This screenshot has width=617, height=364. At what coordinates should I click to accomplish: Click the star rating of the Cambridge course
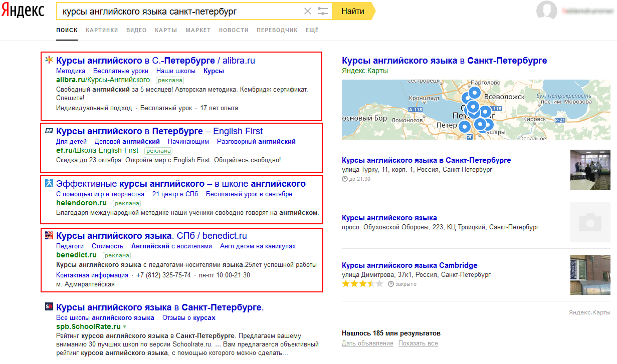[x=362, y=283]
